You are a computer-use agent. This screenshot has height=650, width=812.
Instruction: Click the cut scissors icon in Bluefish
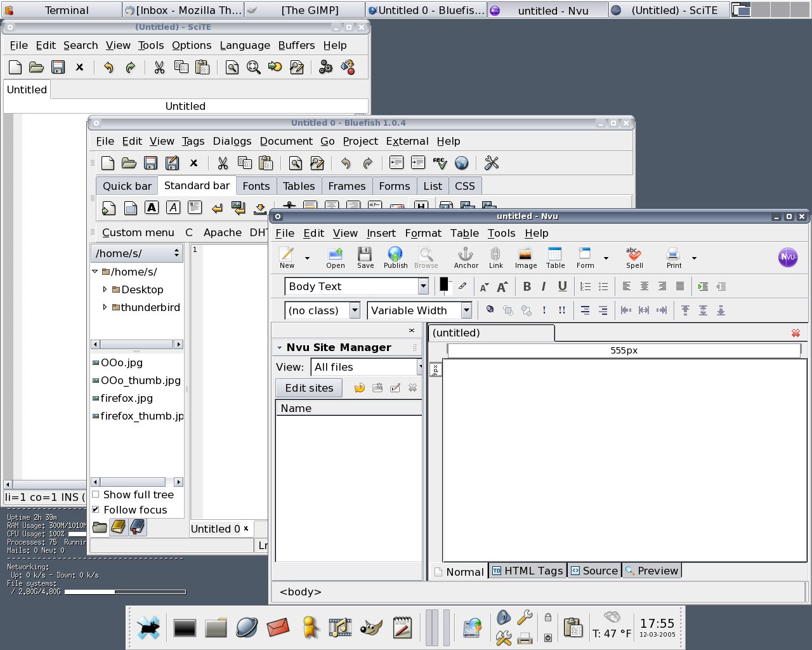click(223, 163)
